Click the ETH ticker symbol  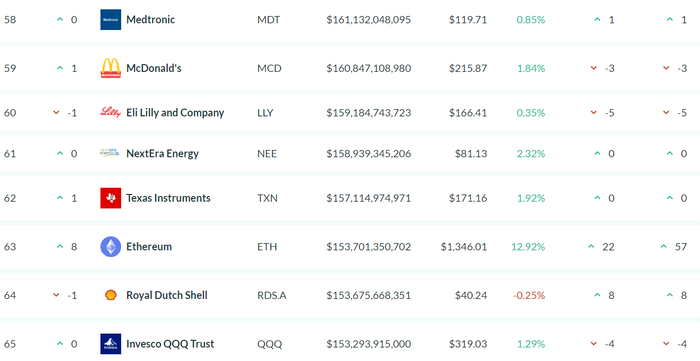[267, 247]
